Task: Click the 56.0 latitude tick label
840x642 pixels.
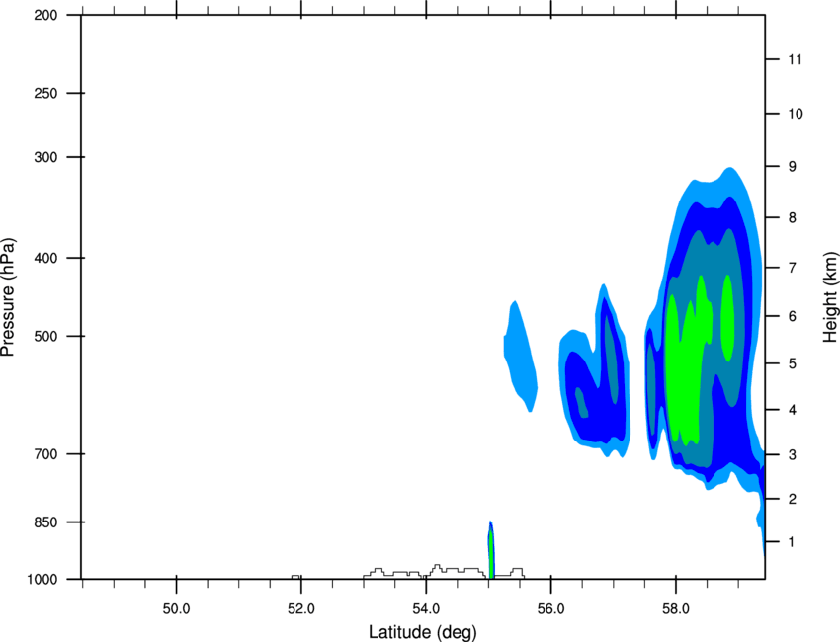Action: (551, 608)
